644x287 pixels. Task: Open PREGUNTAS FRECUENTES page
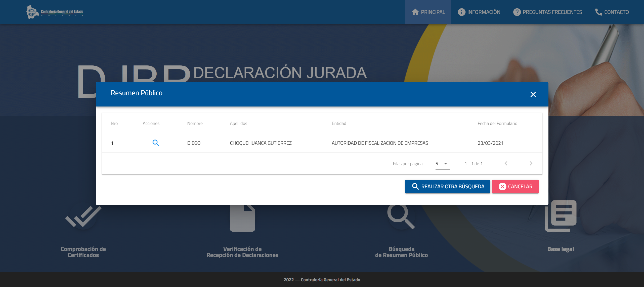coord(547,12)
